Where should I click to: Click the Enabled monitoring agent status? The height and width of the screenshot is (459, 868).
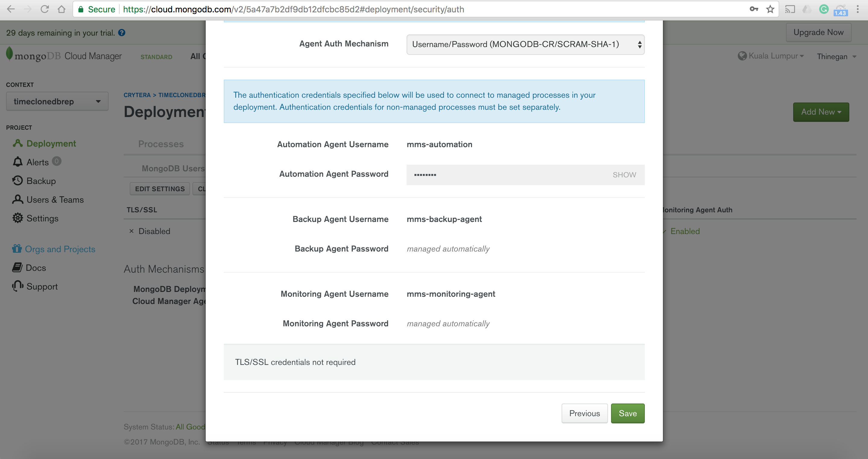685,231
